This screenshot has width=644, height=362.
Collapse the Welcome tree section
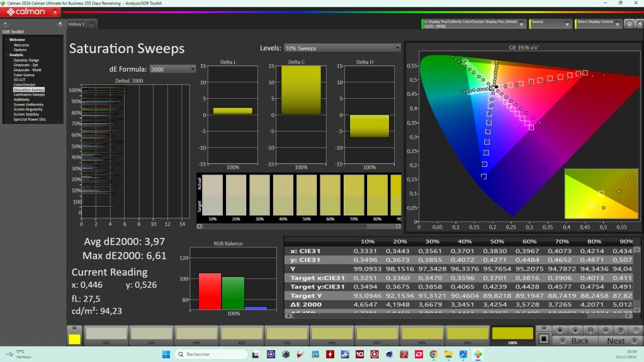[6, 40]
